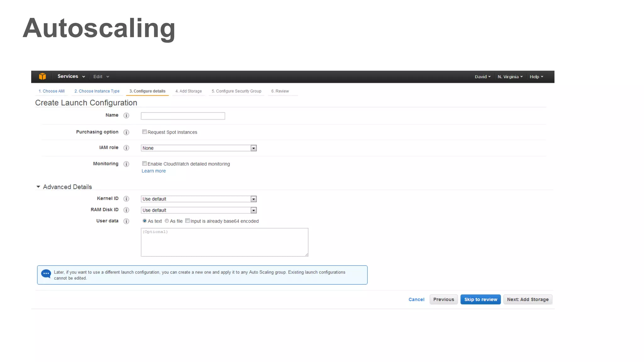Open the Edit menu in top bar
The width and height of the screenshot is (644, 362).
101,77
